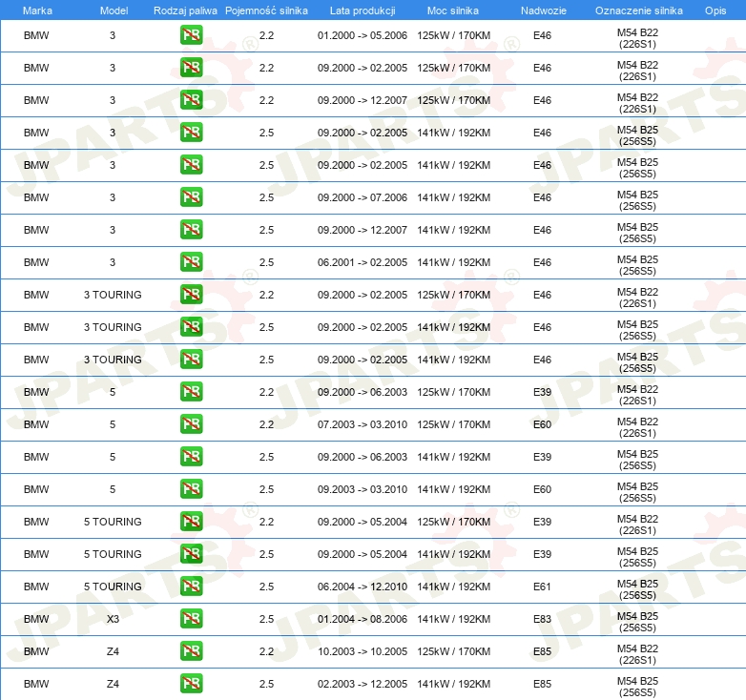
Task: Click the Pojemność silnika column header
Action: [266, 10]
